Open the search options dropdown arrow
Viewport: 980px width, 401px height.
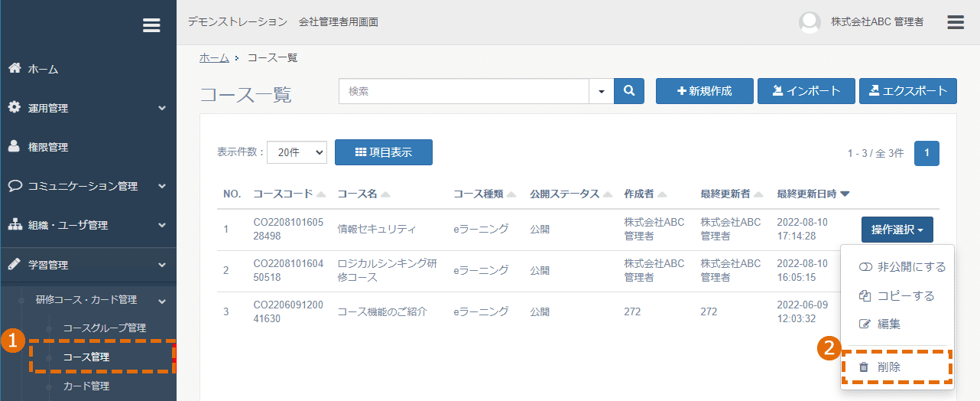tap(601, 91)
